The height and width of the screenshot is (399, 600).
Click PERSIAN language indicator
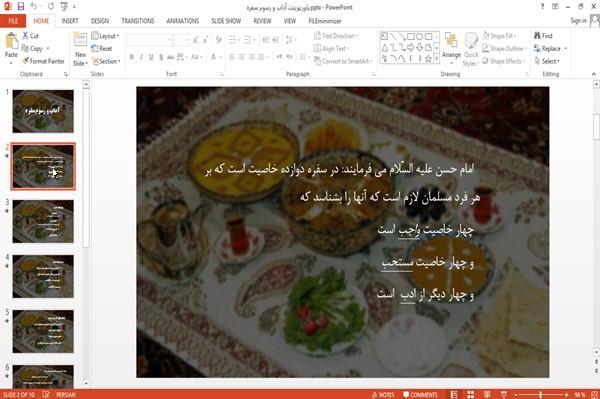coord(66,395)
